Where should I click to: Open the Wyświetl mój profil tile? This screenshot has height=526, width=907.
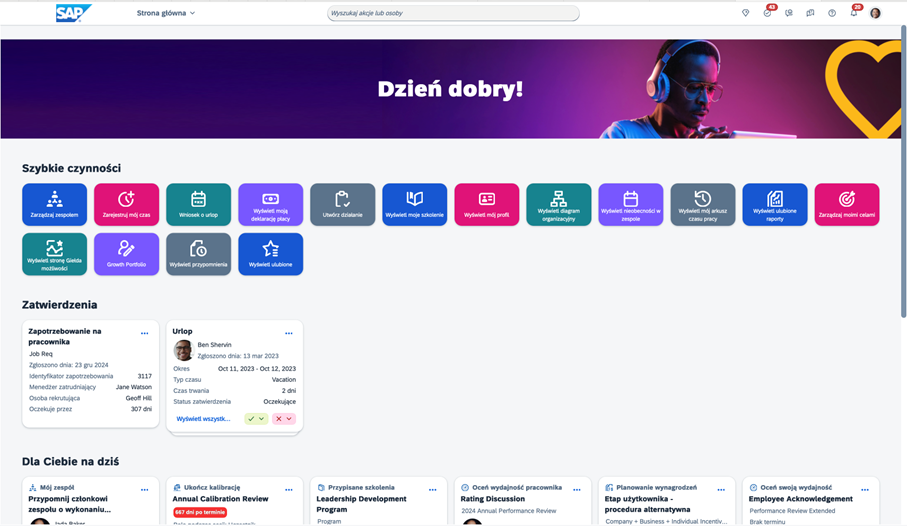coord(486,204)
